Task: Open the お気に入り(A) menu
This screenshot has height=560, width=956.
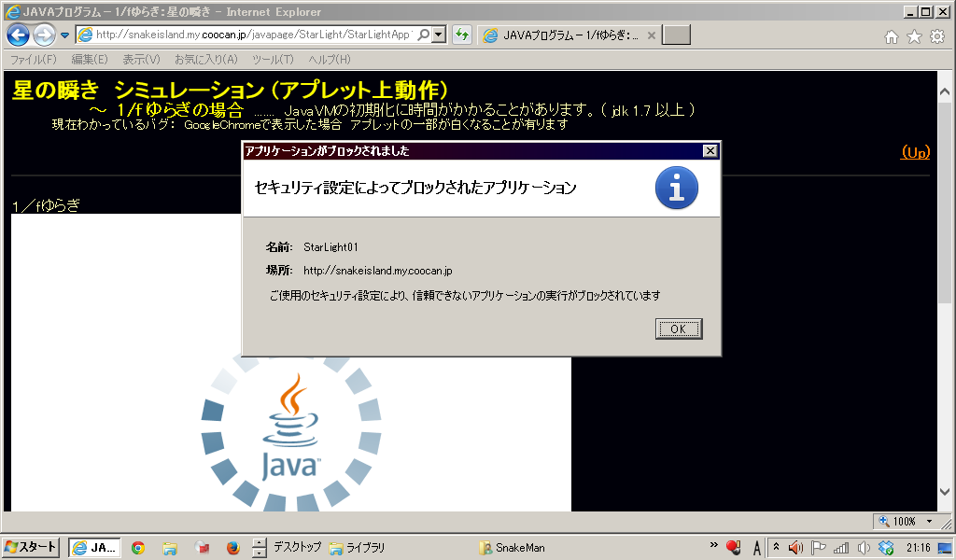Action: 205,60
